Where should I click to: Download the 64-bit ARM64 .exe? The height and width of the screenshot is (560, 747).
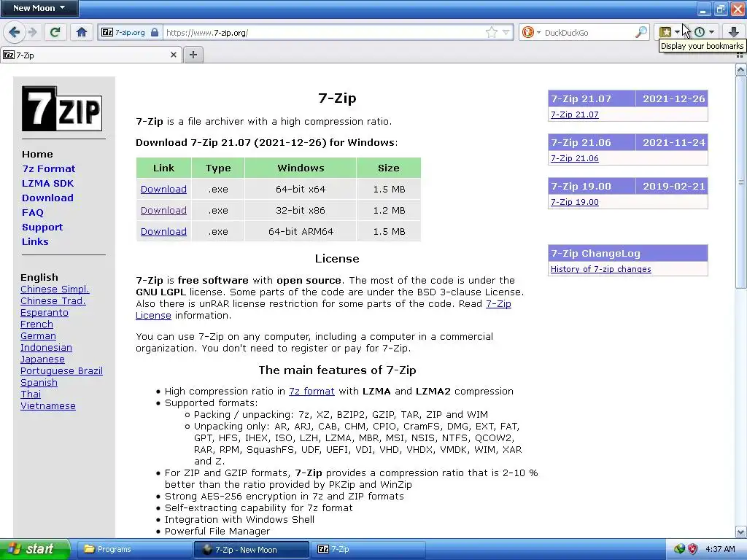point(163,231)
